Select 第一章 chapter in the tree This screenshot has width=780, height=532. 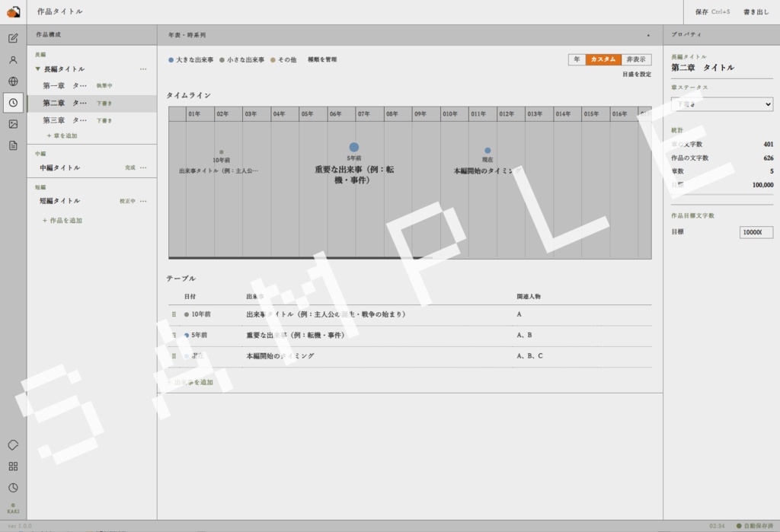coord(92,85)
